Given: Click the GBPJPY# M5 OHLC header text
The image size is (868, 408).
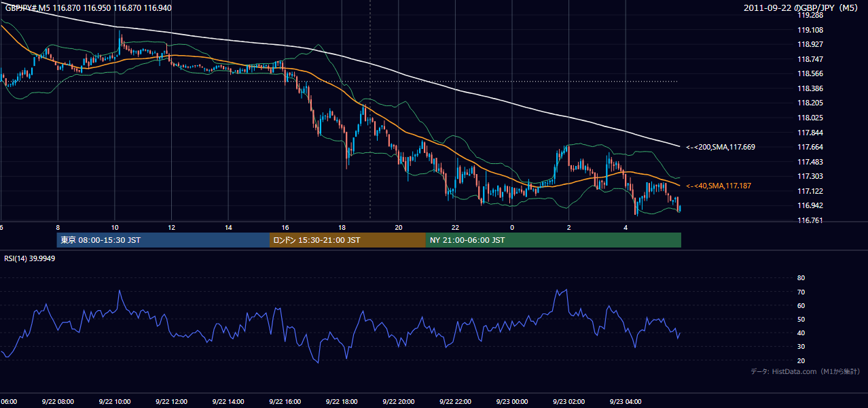Looking at the screenshot, I should pyautogui.click(x=88, y=7).
